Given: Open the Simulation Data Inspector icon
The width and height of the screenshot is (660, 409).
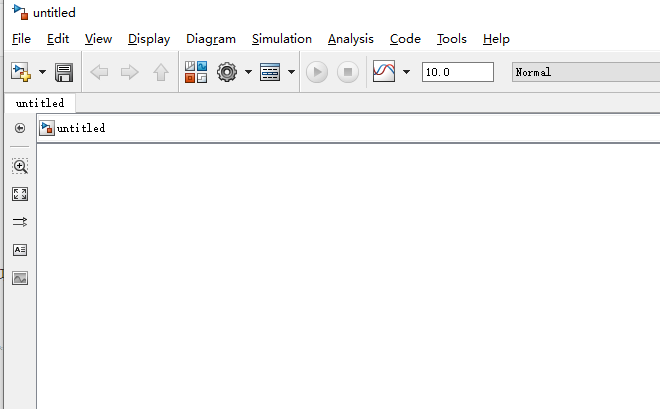Looking at the screenshot, I should [x=384, y=71].
